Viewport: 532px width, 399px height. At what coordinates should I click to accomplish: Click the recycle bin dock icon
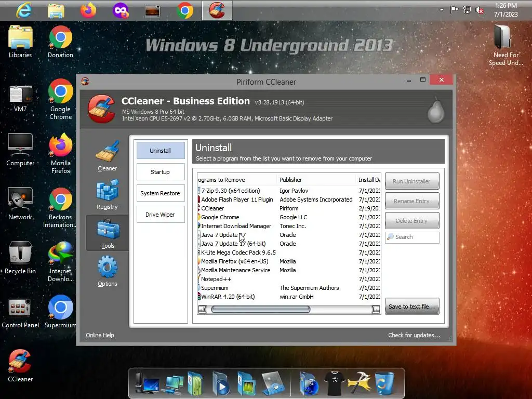[x=385, y=383]
